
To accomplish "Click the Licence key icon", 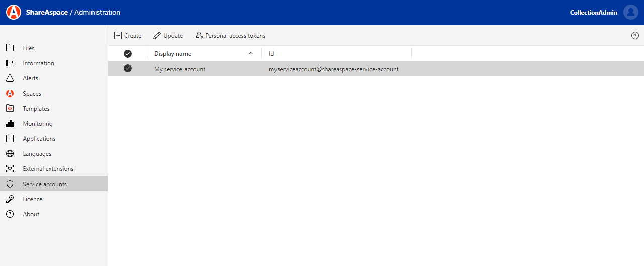I will (x=10, y=199).
